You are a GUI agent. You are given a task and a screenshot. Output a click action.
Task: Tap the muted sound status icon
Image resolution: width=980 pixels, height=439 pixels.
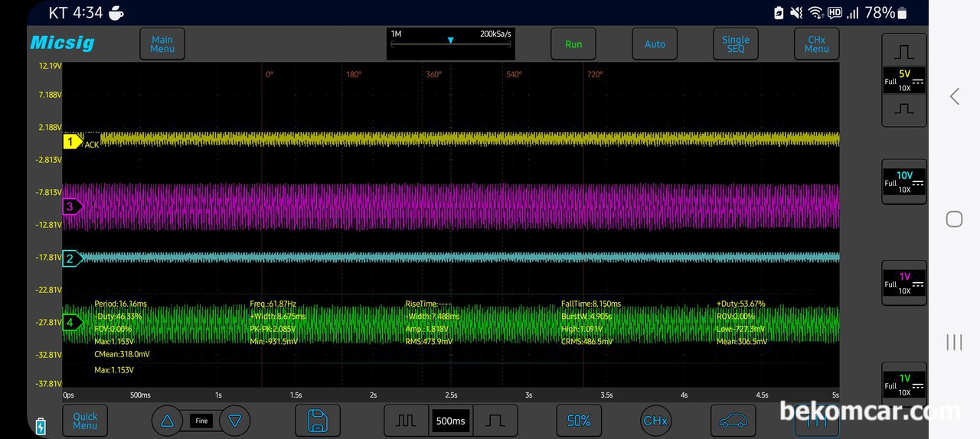click(x=797, y=13)
